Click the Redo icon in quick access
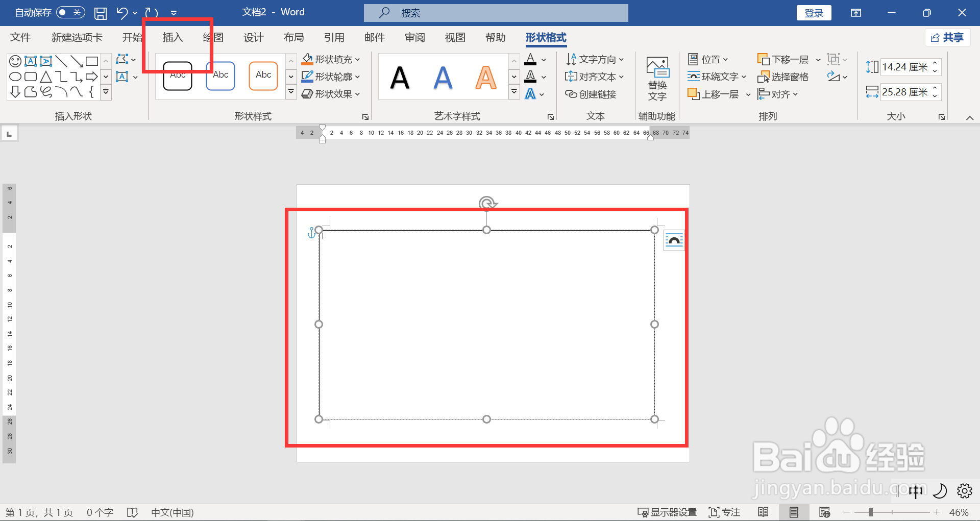The height and width of the screenshot is (521, 980). pos(151,13)
